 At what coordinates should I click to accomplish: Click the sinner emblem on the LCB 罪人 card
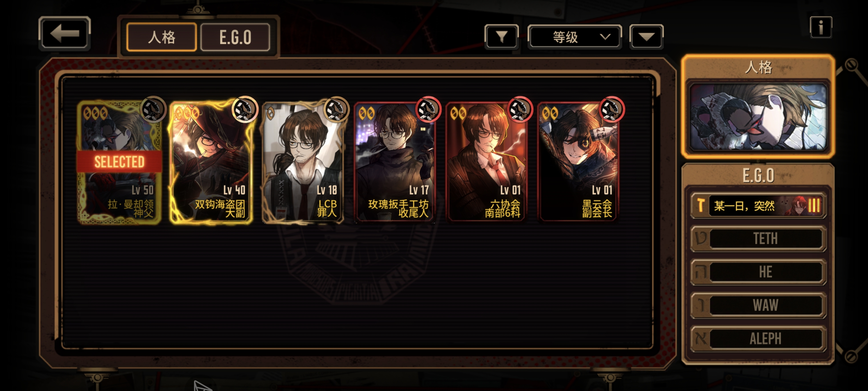(x=336, y=110)
